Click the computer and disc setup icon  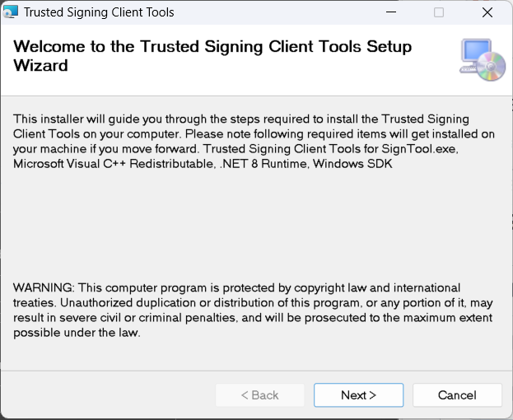coord(482,59)
